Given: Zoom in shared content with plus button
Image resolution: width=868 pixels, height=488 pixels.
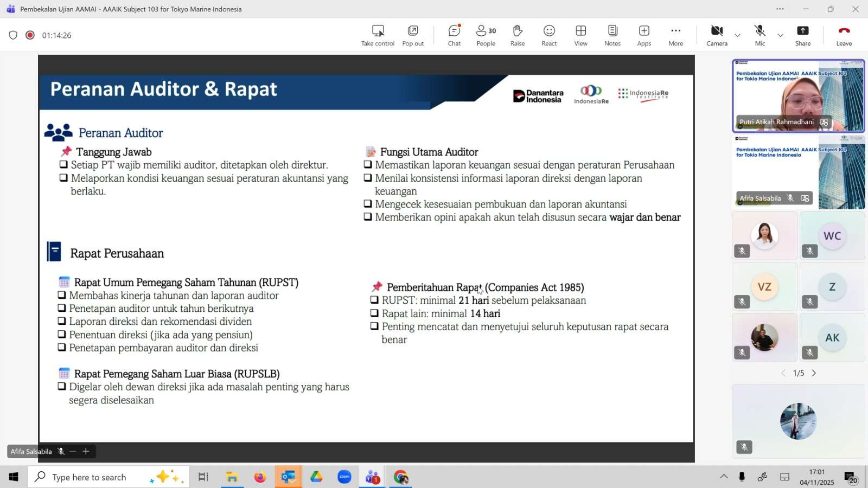Looking at the screenshot, I should click(86, 451).
